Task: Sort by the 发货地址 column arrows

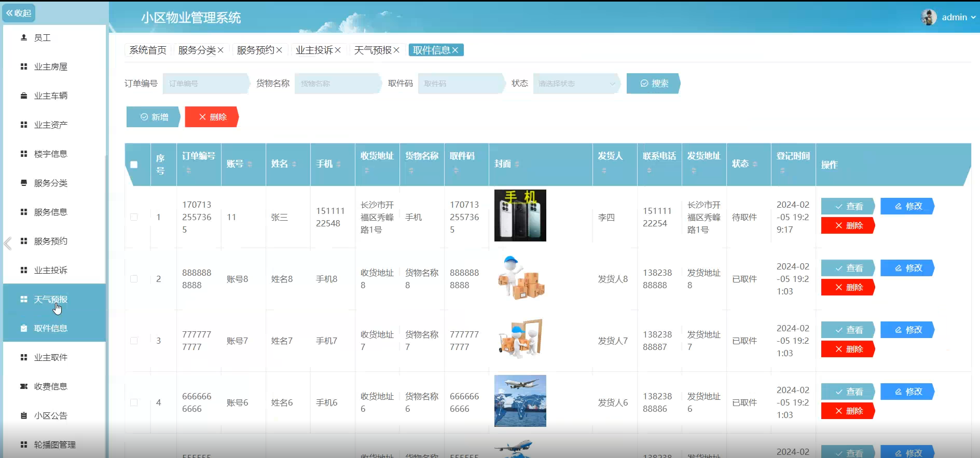Action: pyautogui.click(x=694, y=170)
